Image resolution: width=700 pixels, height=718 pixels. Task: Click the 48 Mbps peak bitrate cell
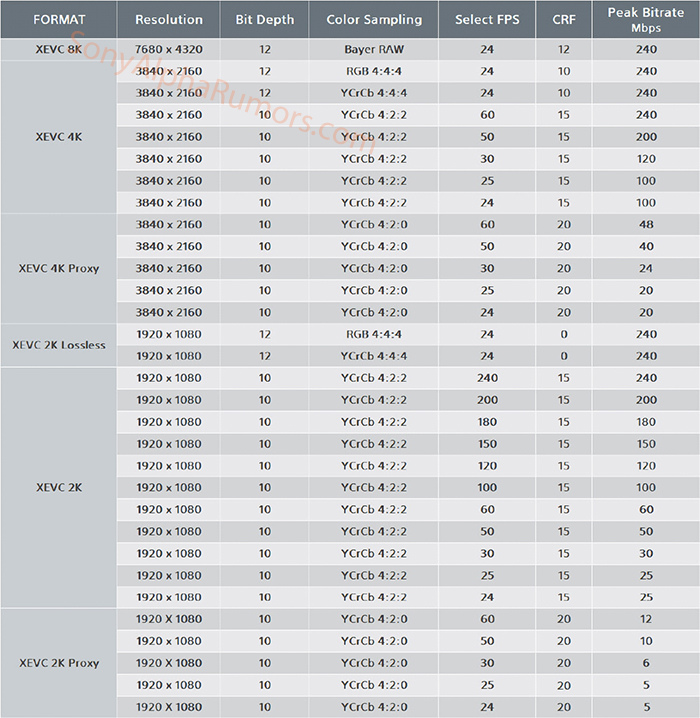point(645,225)
